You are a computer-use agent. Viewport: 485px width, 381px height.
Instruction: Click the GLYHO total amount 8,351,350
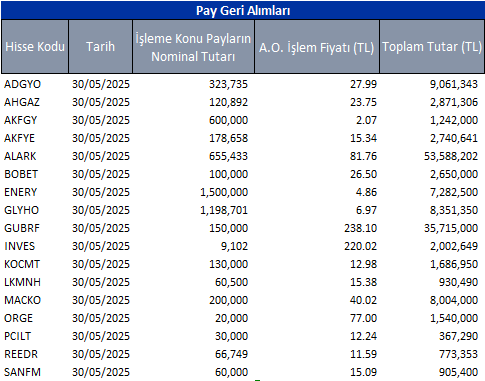coord(454,210)
